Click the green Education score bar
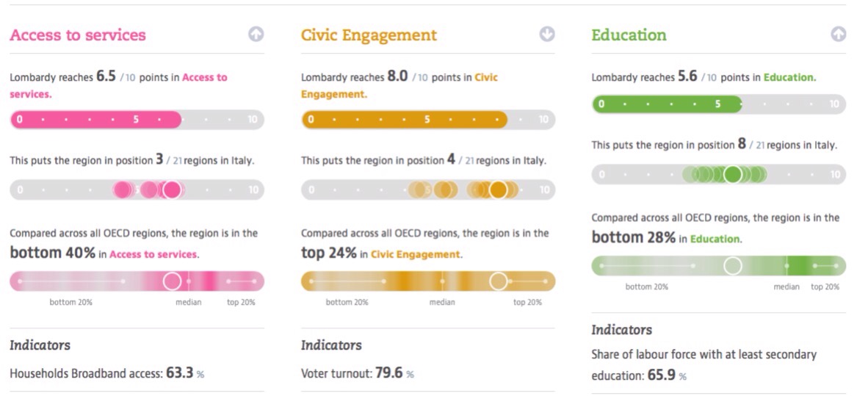This screenshot has width=868, height=396. click(x=667, y=104)
